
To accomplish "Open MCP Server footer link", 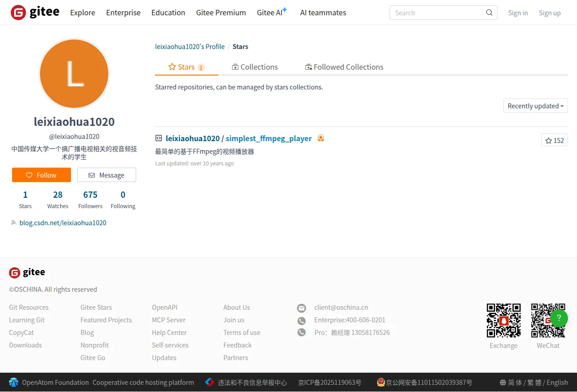I will click(x=169, y=320).
